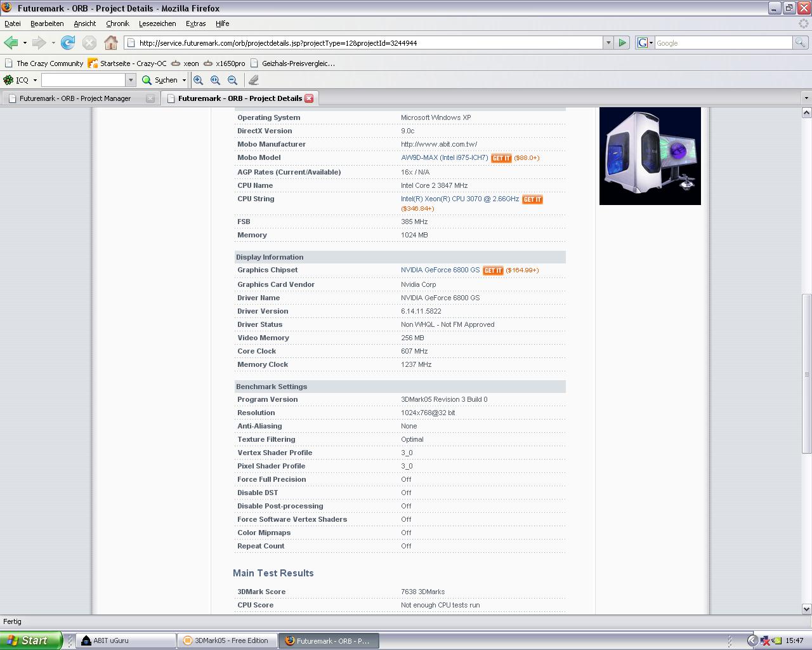The width and height of the screenshot is (812, 650).
Task: Open the NVIDIA GeForce 6800 GS link
Action: click(440, 270)
